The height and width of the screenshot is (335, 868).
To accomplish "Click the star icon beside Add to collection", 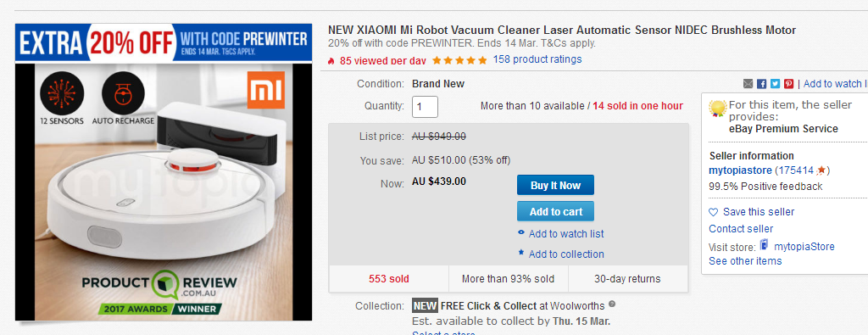I will pos(521,253).
